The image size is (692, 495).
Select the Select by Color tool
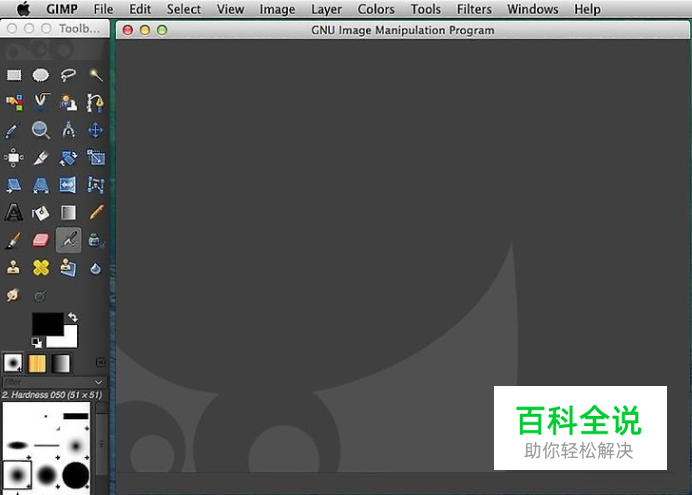click(14, 102)
